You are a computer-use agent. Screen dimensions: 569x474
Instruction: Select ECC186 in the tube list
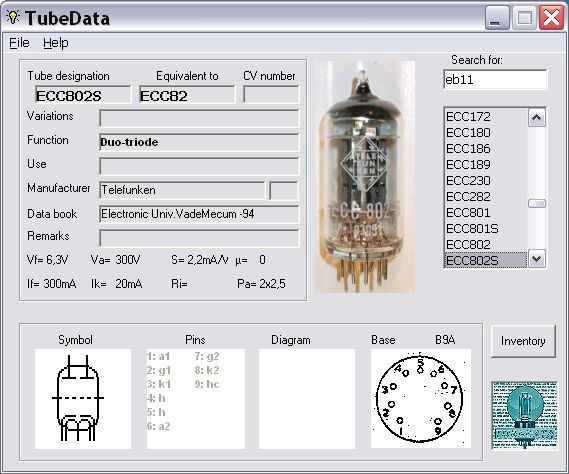coord(486,149)
